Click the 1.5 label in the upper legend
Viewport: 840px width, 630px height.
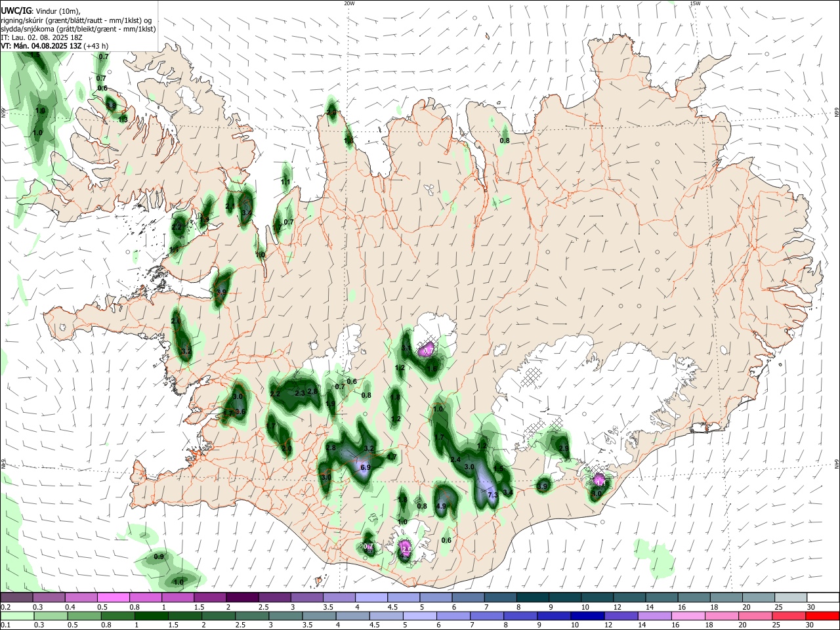[x=199, y=607]
